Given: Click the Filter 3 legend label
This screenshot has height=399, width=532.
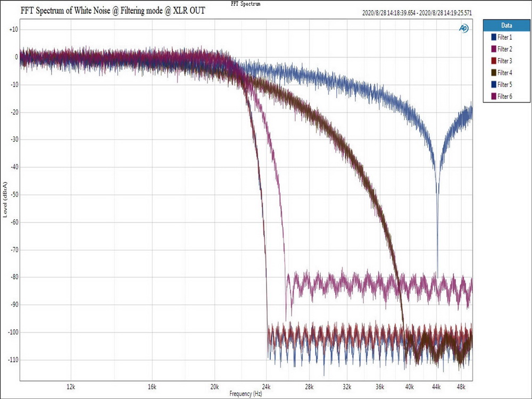Looking at the screenshot, I should 504,61.
